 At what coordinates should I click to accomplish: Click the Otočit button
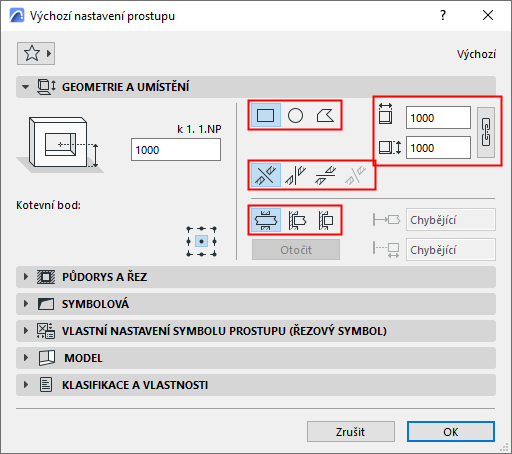[x=296, y=250]
